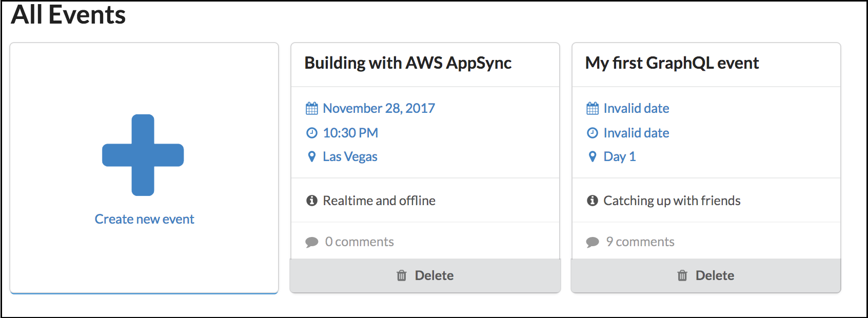Screen dimensions: 868x318
Task: Click the location pin beside Las Vegas
Action: pos(311,157)
